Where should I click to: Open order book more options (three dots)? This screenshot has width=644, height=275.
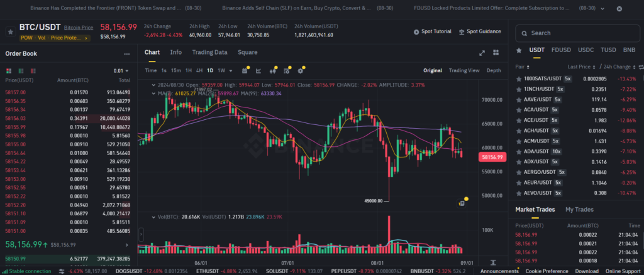(x=127, y=54)
